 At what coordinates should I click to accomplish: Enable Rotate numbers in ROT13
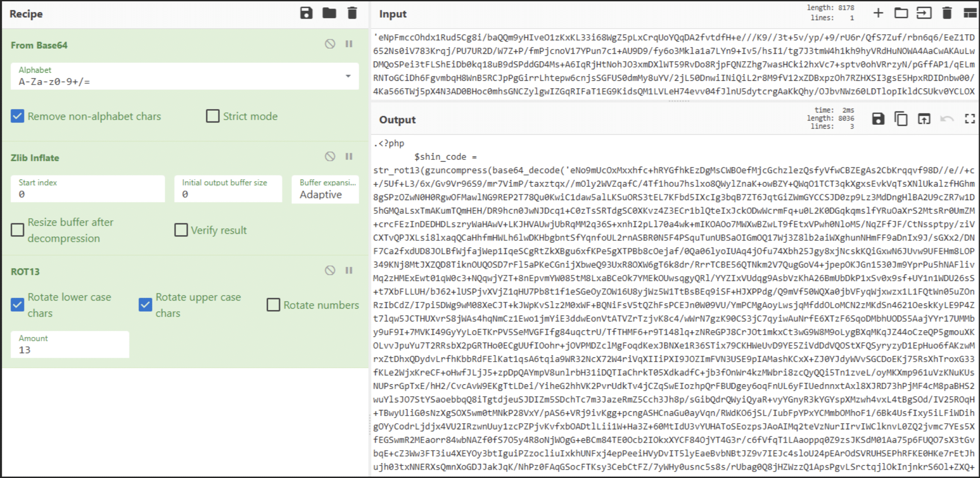tap(273, 305)
